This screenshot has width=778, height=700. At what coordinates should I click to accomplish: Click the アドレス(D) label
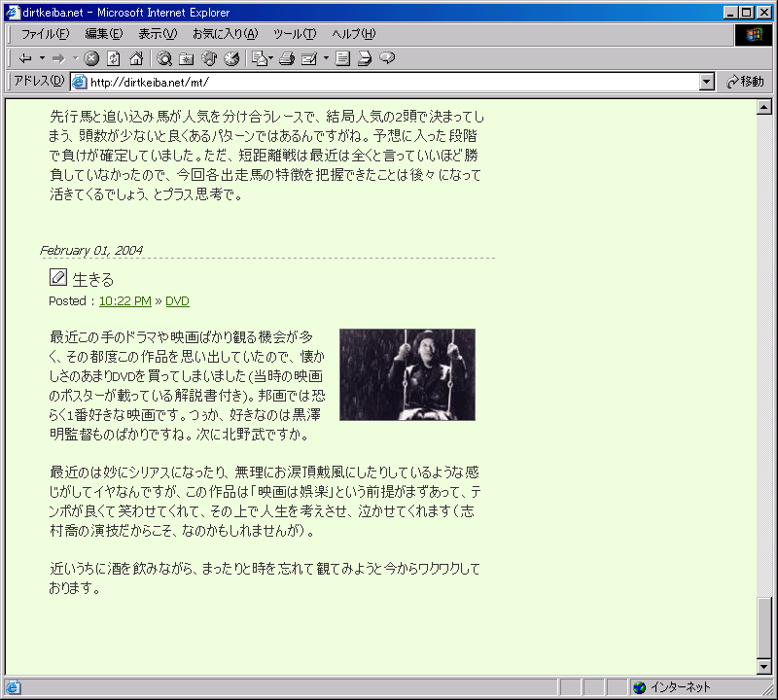39,81
